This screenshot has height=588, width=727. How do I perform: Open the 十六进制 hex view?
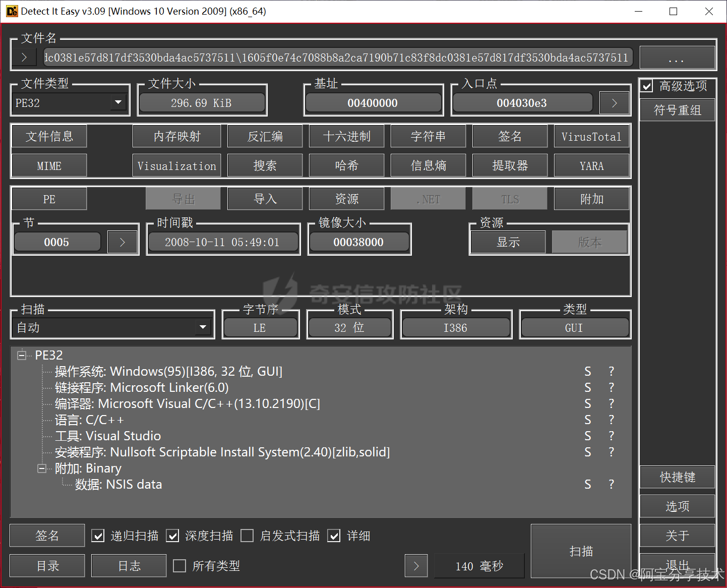click(x=347, y=136)
